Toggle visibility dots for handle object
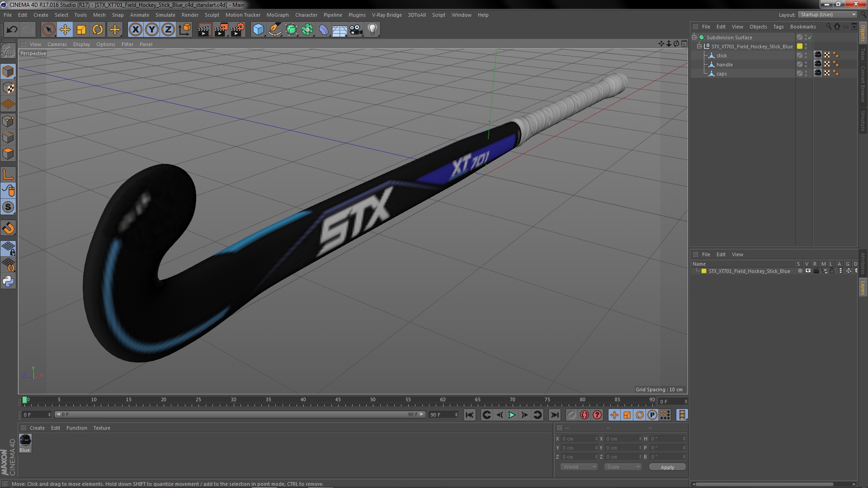The height and width of the screenshot is (488, 868). 806,64
